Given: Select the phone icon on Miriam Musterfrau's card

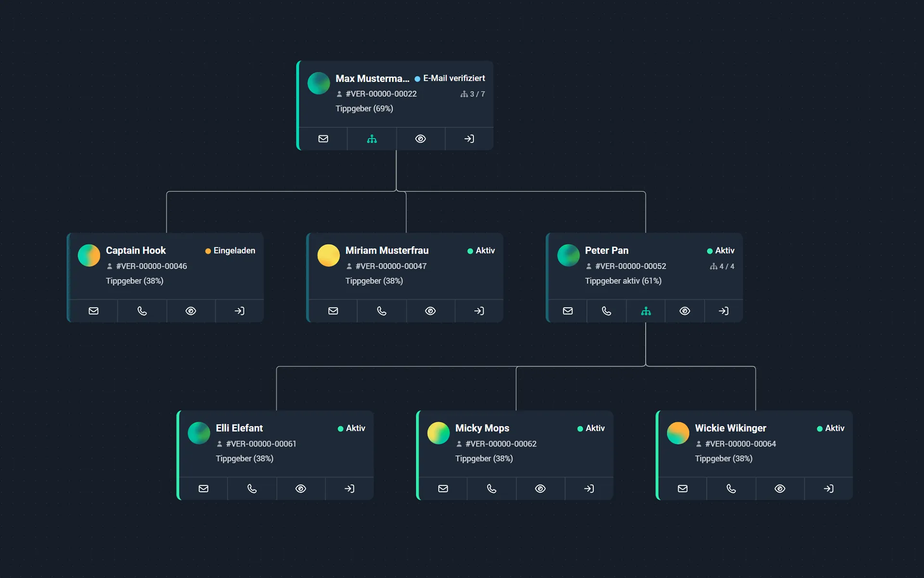Looking at the screenshot, I should click(381, 311).
